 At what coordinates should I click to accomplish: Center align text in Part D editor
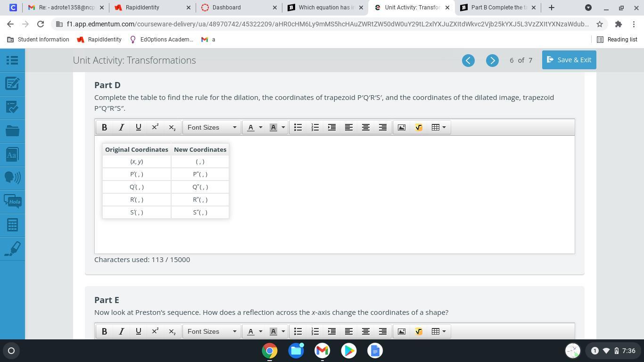(366, 127)
